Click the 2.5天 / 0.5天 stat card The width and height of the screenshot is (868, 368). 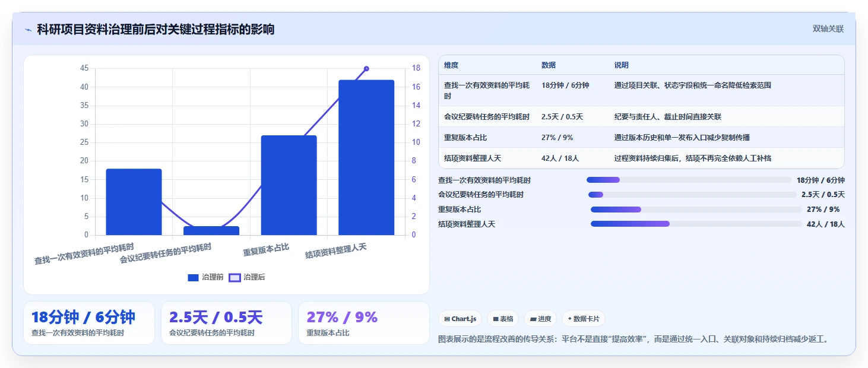(x=226, y=323)
